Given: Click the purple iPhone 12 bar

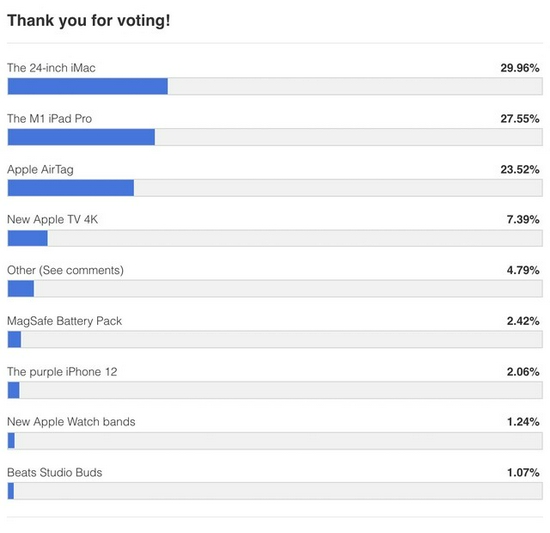Looking at the screenshot, I should (275, 390).
